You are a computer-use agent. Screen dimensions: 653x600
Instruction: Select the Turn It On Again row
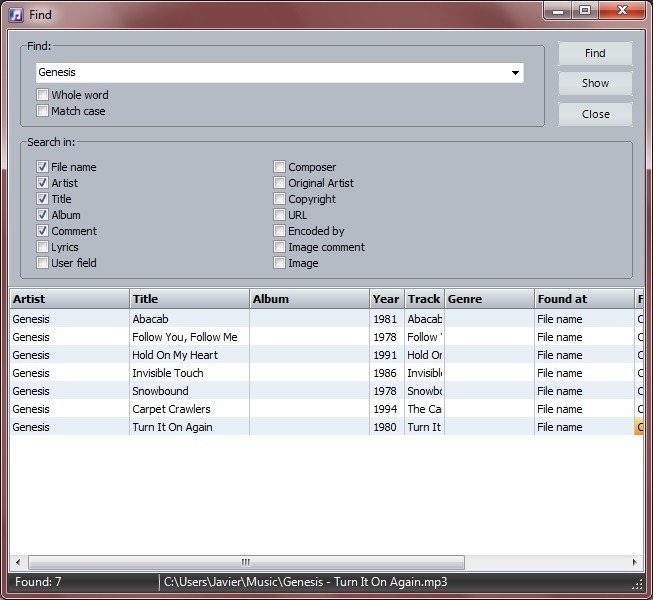tap(326, 427)
